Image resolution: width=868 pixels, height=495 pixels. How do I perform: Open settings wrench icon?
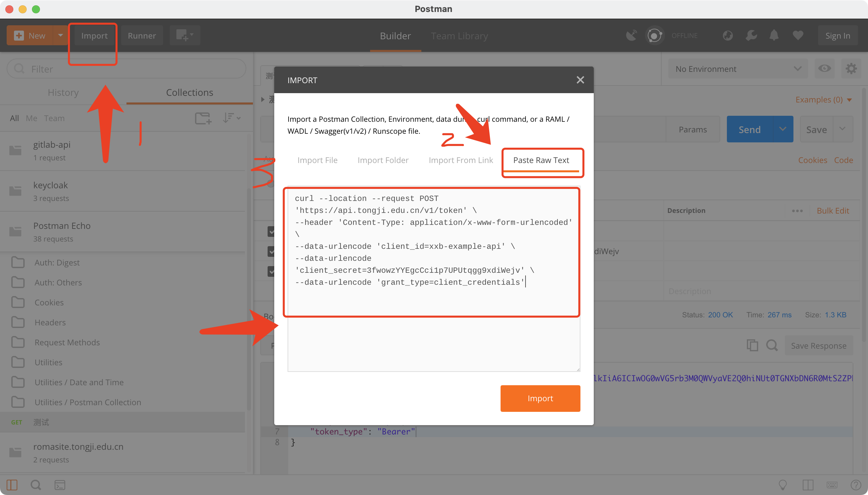751,35
